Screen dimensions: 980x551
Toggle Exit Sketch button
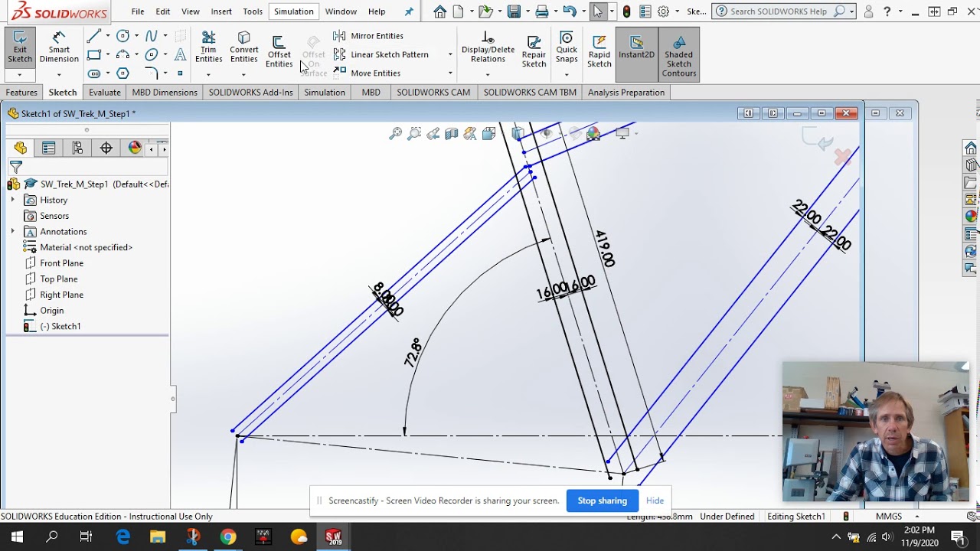20,47
